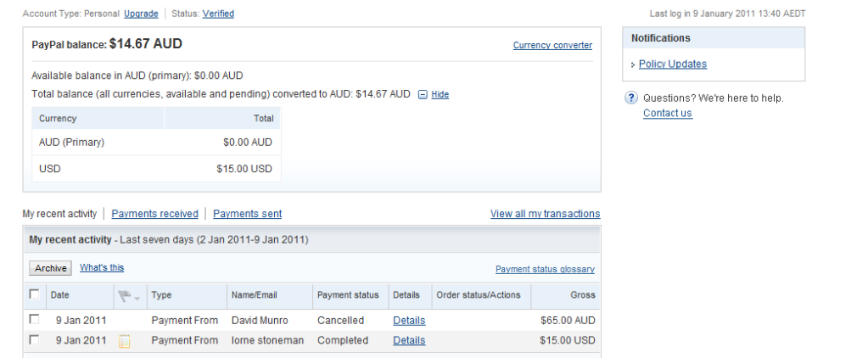868x358 pixels.
Task: Click the note icon beside lorne stoneman payment
Action: [125, 341]
